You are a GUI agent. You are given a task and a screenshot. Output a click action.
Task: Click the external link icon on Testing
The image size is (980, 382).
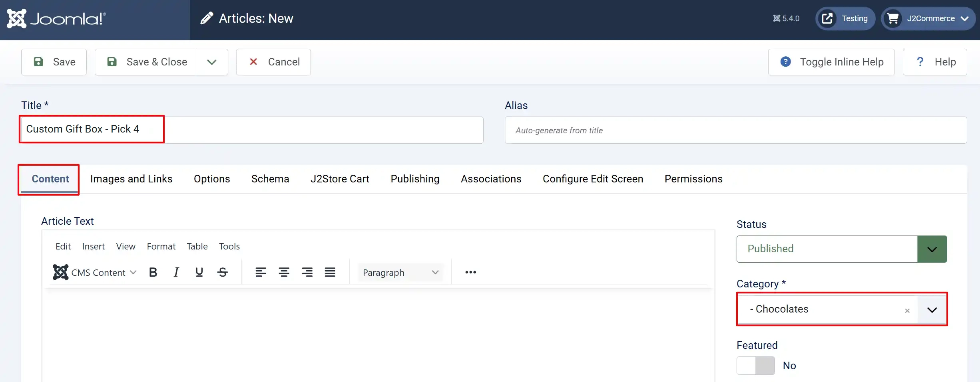click(827, 18)
